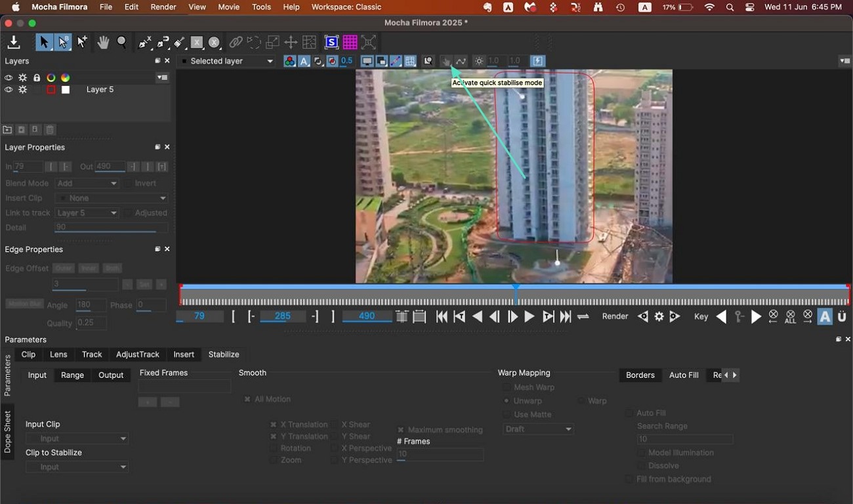
Task: Open Control Center in macOS menu bar
Action: [x=750, y=7]
